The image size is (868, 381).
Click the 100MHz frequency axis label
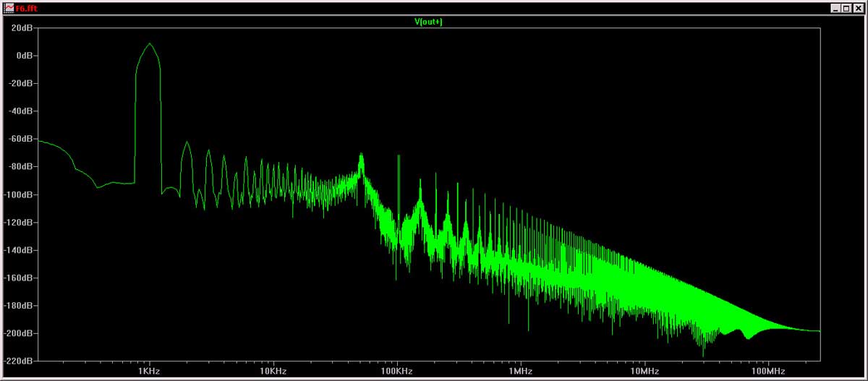coord(767,371)
